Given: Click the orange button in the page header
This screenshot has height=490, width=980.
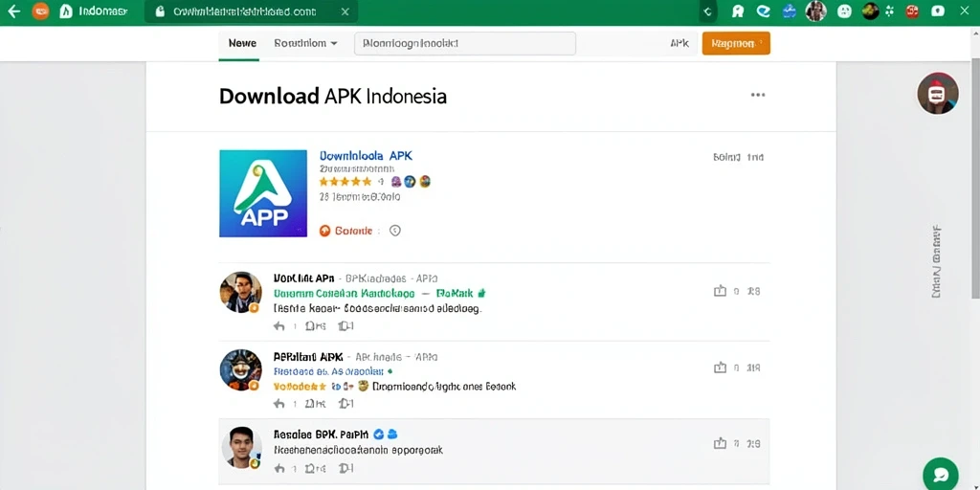Looking at the screenshot, I should (x=736, y=43).
